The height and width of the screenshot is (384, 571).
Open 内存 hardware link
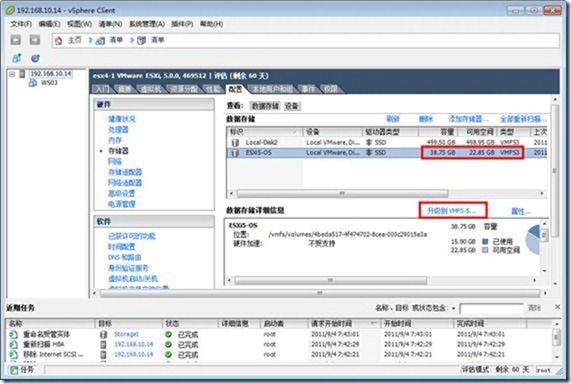coord(115,140)
